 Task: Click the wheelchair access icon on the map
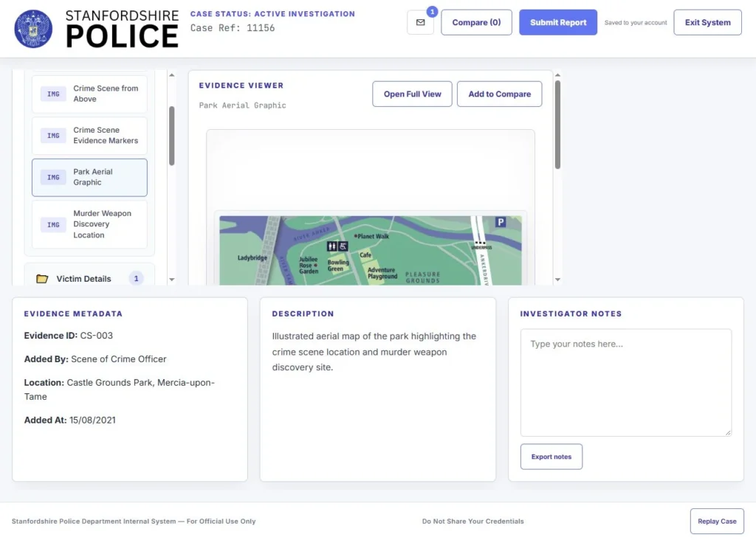click(x=343, y=246)
